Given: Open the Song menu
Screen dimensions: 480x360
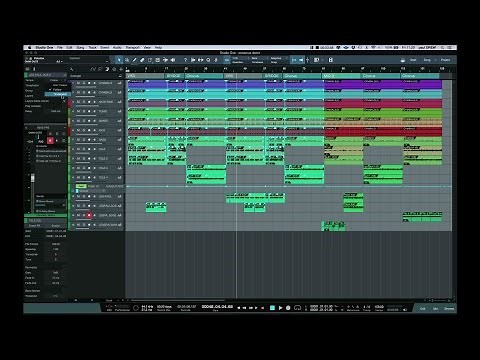Looking at the screenshot, I should tap(80, 48).
